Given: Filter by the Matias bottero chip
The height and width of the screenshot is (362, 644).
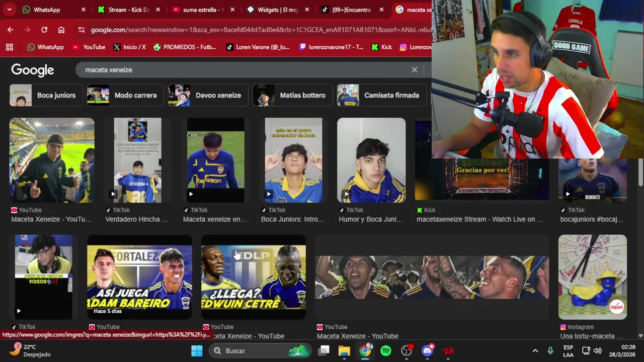Looking at the screenshot, I should coord(292,95).
